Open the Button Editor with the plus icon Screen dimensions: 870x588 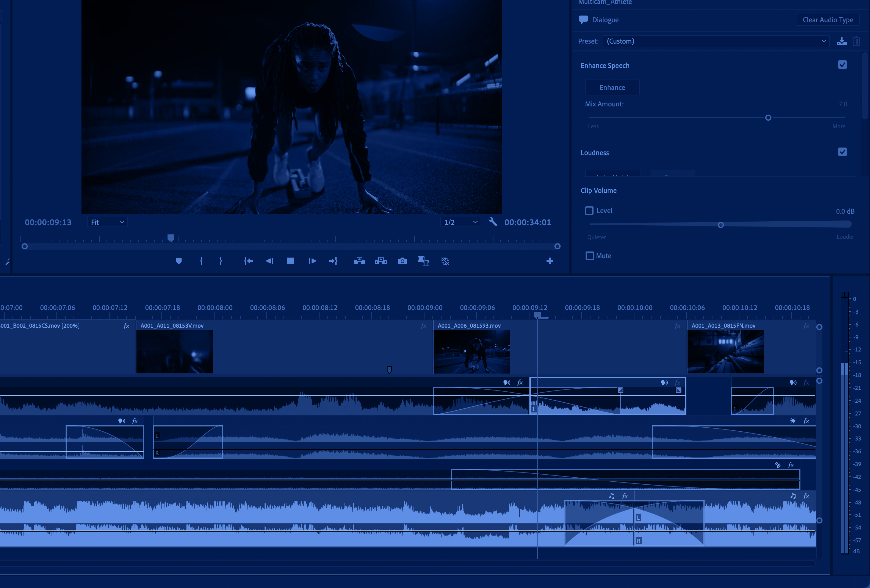point(550,261)
